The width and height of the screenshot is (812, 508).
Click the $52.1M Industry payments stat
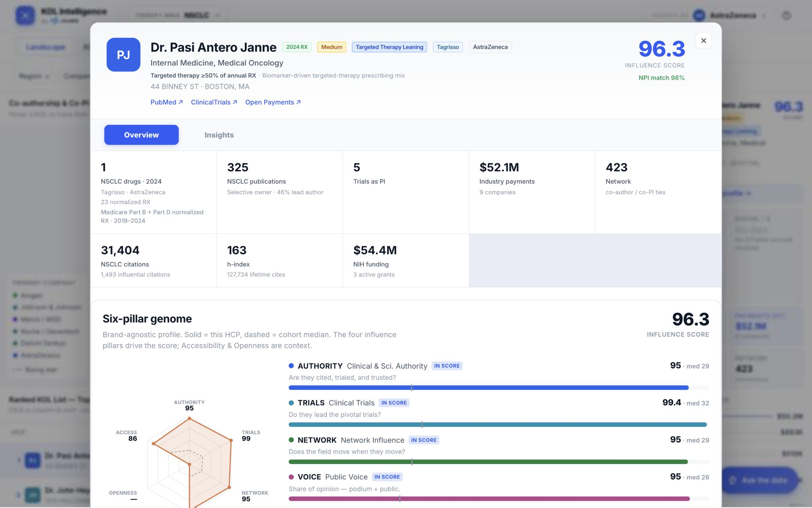(x=532, y=192)
